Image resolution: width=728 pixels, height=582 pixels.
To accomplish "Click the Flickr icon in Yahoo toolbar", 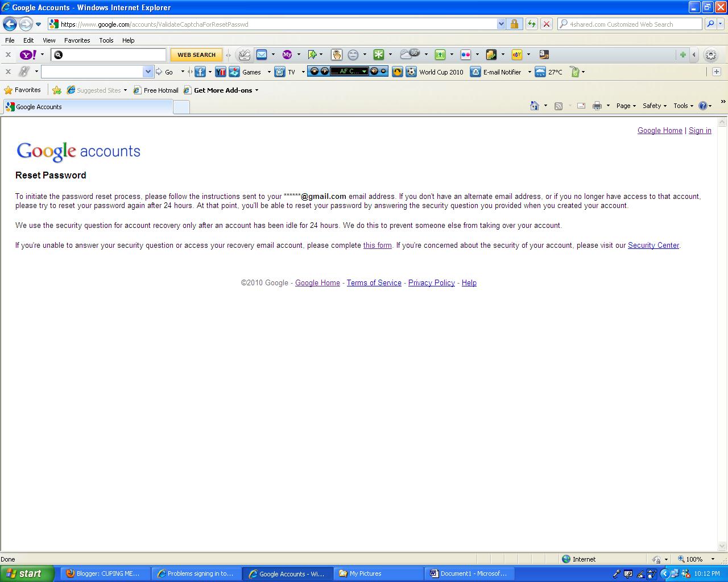I will point(466,55).
